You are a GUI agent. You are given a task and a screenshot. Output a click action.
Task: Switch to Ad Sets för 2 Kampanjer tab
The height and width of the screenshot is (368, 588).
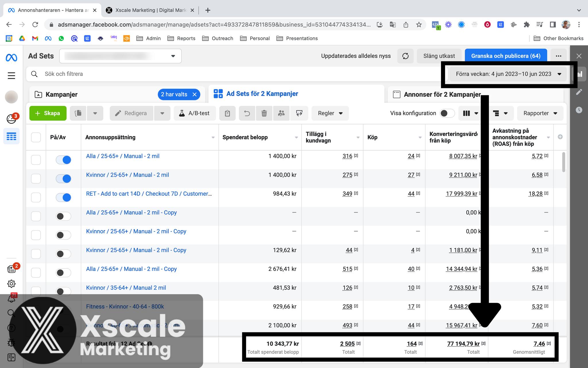pos(296,94)
